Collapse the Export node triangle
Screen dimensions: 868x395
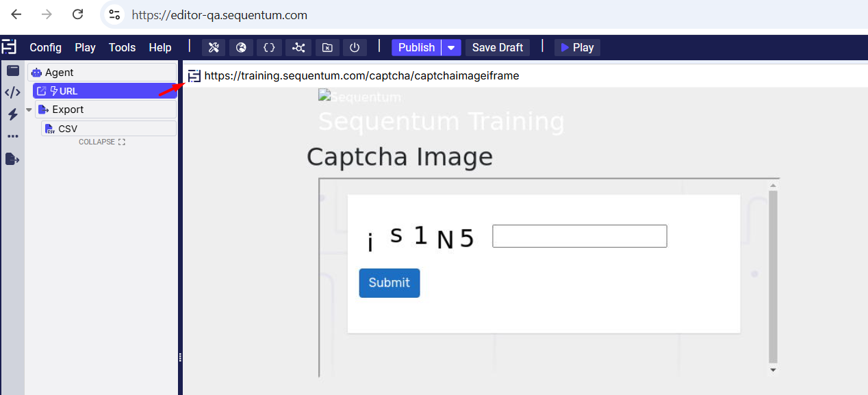(29, 110)
